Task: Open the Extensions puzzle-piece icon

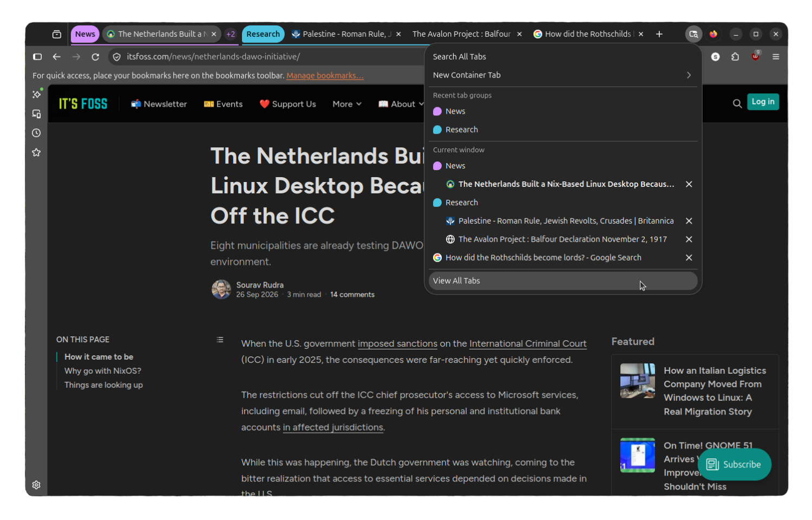Action: pos(735,57)
